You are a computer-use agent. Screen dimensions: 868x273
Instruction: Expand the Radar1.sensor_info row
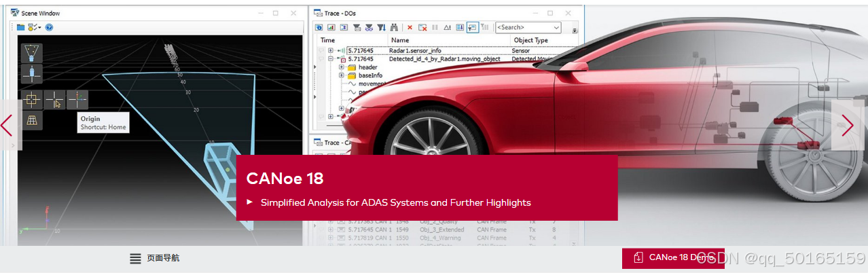pos(331,50)
